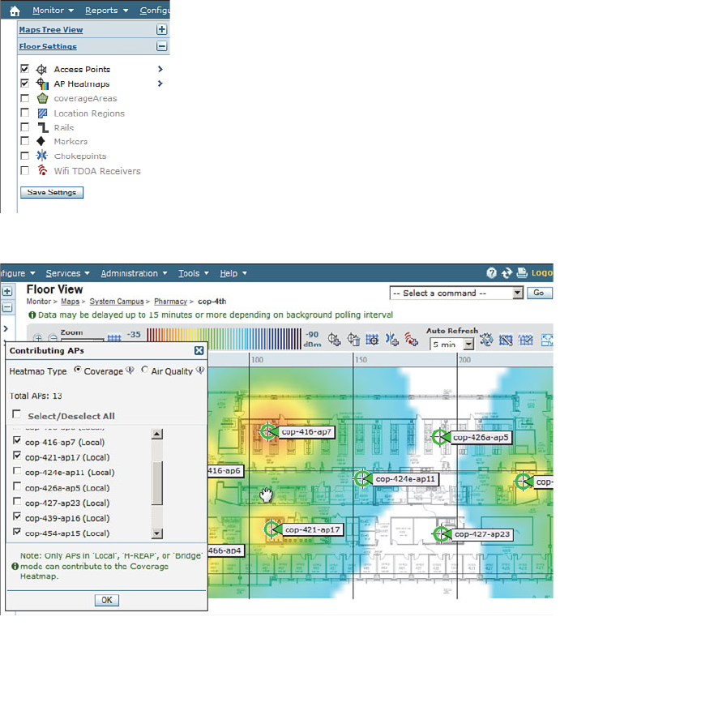Follow the System Campus breadcrumb link
The height and width of the screenshot is (728, 714).
[x=117, y=302]
